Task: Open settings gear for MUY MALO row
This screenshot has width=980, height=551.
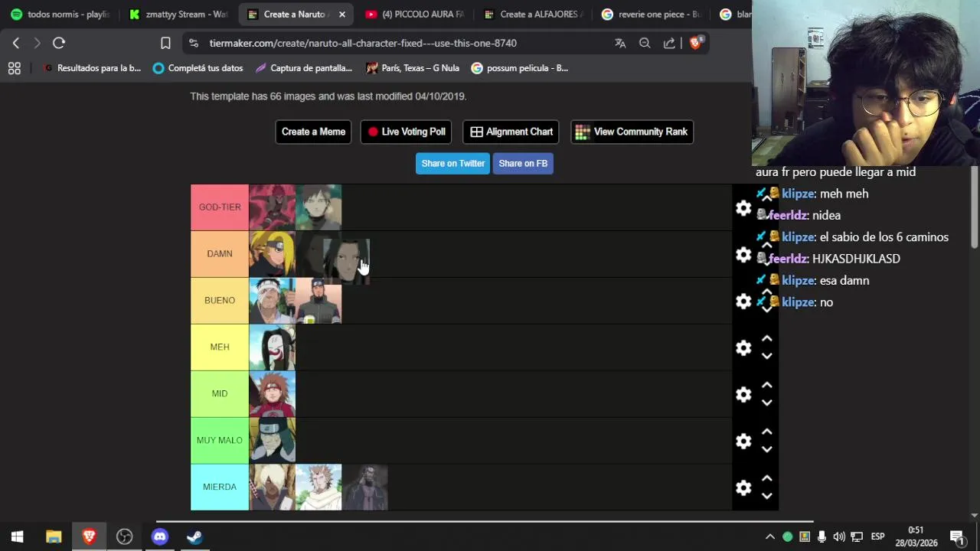Action: [743, 442]
